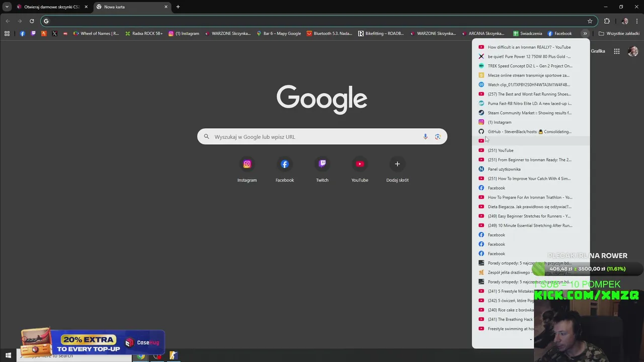This screenshot has height=362, width=644.
Task: Collapse the bookmarks overflow chevron
Action: click(x=585, y=34)
